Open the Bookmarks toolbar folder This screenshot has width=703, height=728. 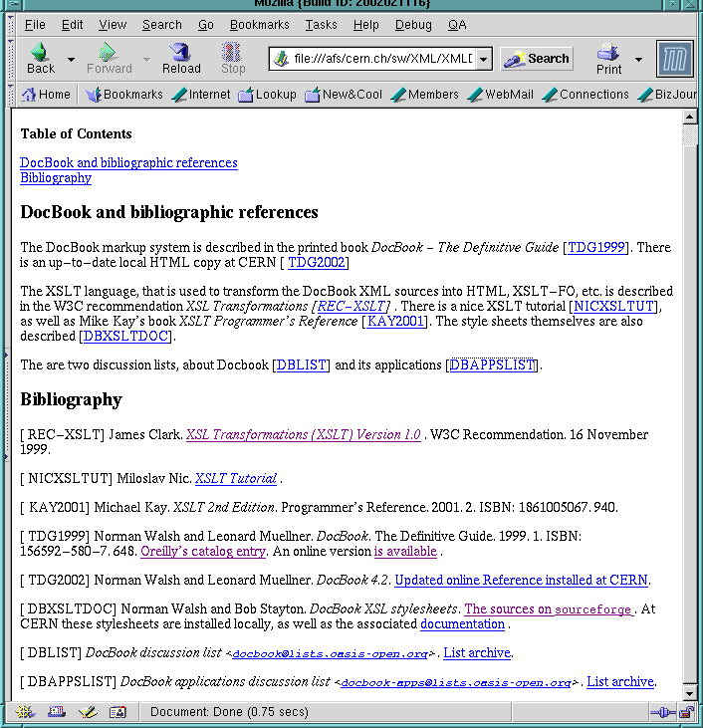coord(124,95)
